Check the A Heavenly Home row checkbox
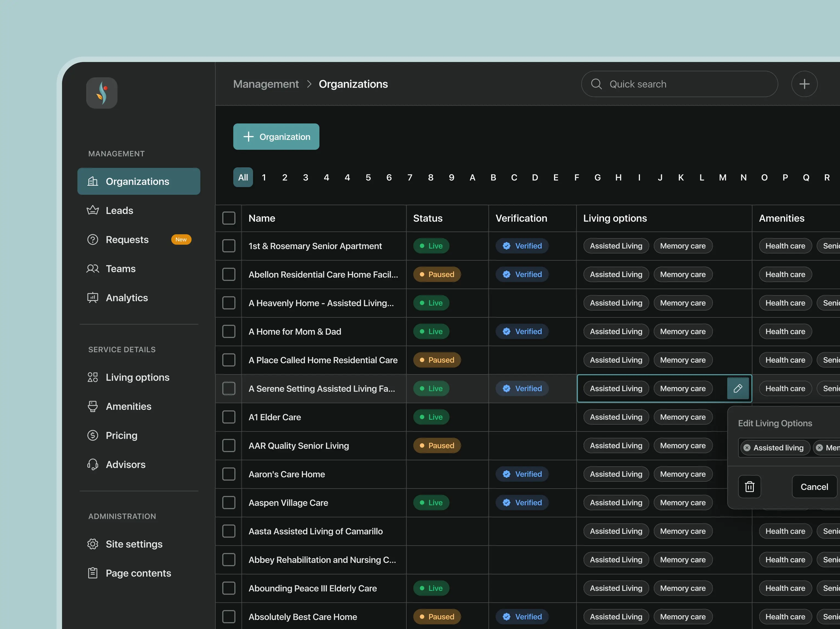Viewport: 840px width, 629px height. (229, 303)
